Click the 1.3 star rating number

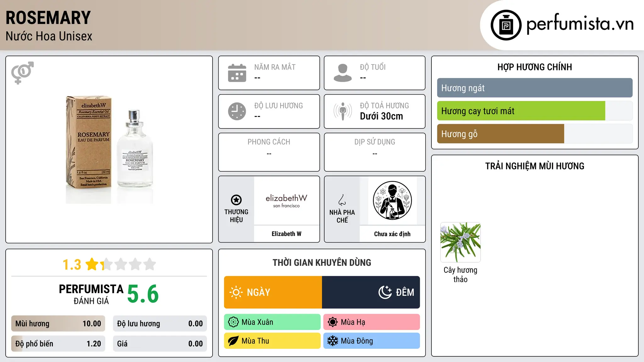72,265
